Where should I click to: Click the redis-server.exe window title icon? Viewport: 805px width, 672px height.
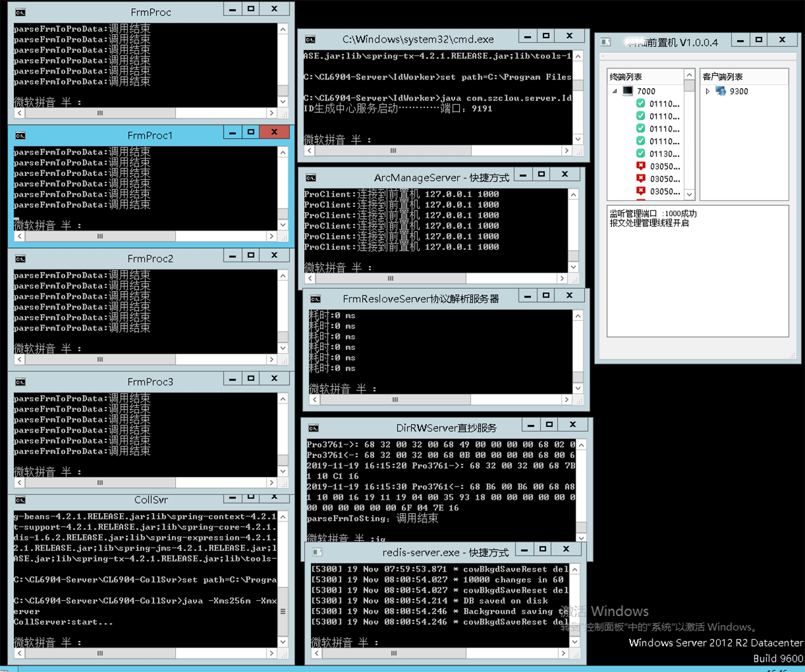pyautogui.click(x=317, y=553)
